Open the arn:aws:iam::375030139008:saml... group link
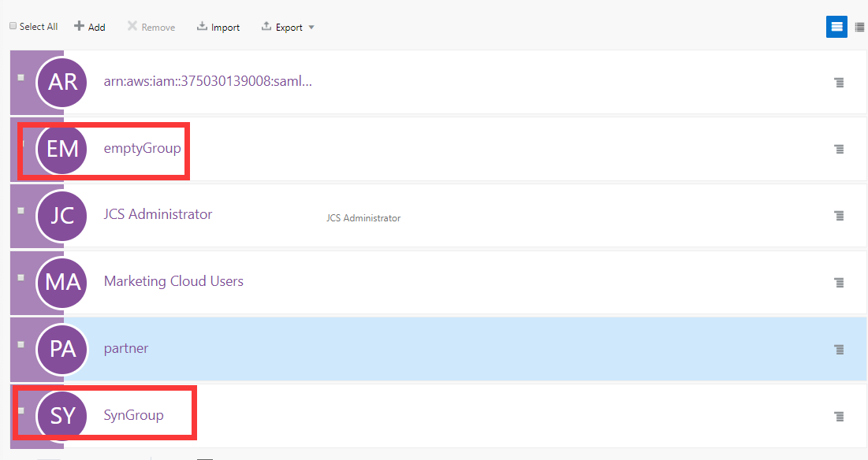The width and height of the screenshot is (868, 460). pos(207,81)
